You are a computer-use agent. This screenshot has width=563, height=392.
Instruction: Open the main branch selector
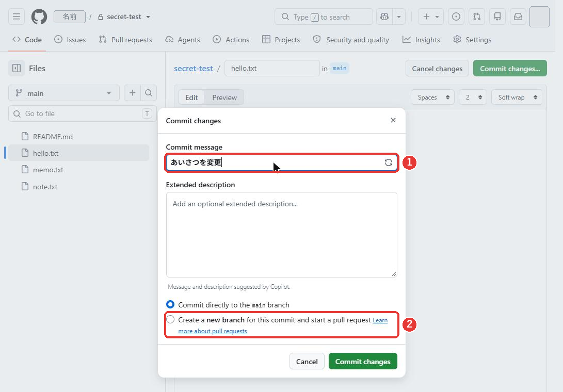64,93
